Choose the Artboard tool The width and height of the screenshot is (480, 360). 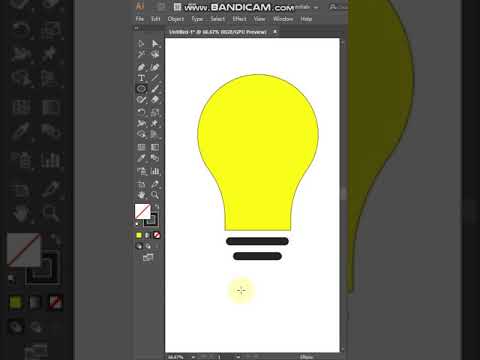coord(141,184)
